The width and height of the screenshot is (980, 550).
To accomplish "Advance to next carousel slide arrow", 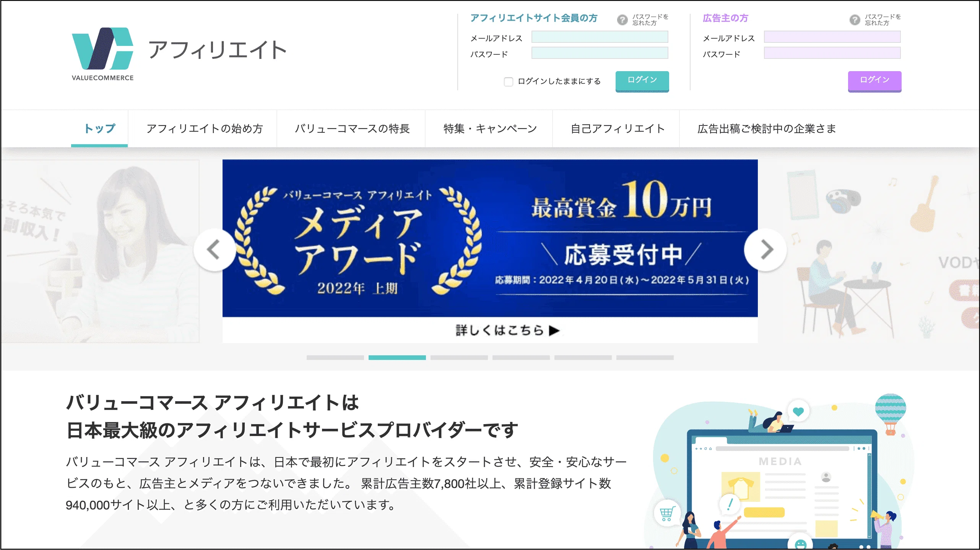I will point(765,250).
